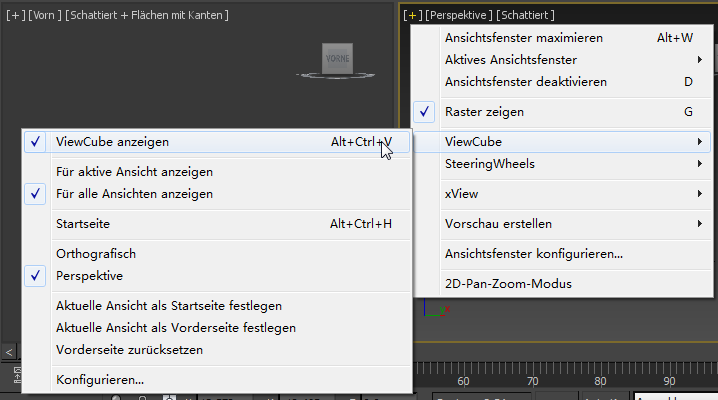This screenshot has height=400, width=718.
Task: Click the [+] label of Perspektive viewport
Action: tap(413, 15)
